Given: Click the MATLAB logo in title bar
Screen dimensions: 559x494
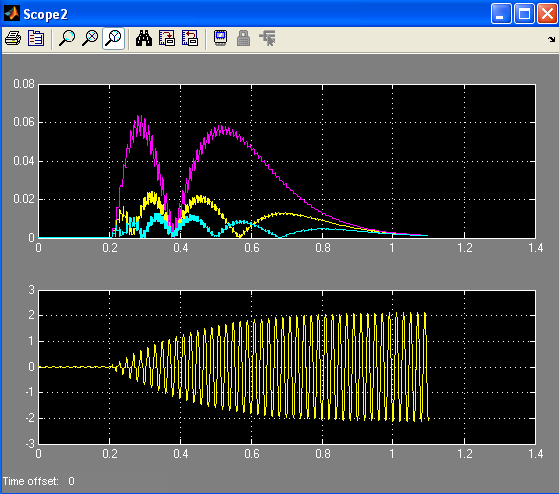Looking at the screenshot, I should click(12, 14).
